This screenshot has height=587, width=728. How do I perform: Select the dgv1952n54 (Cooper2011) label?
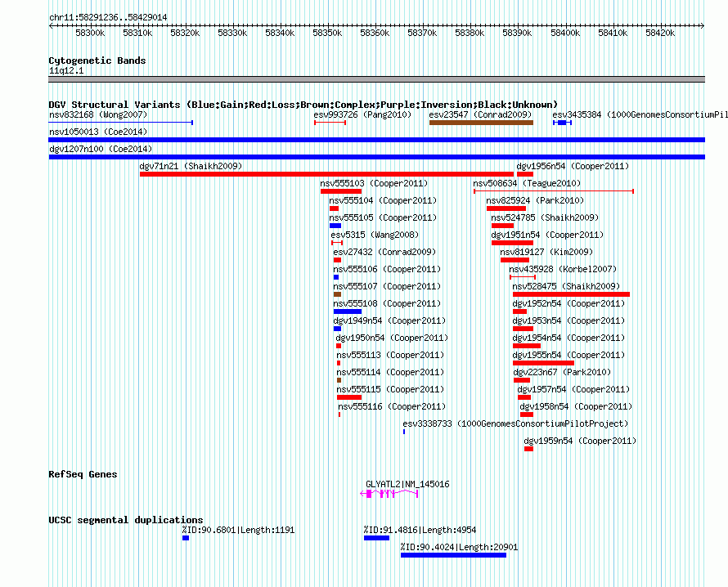click(568, 303)
